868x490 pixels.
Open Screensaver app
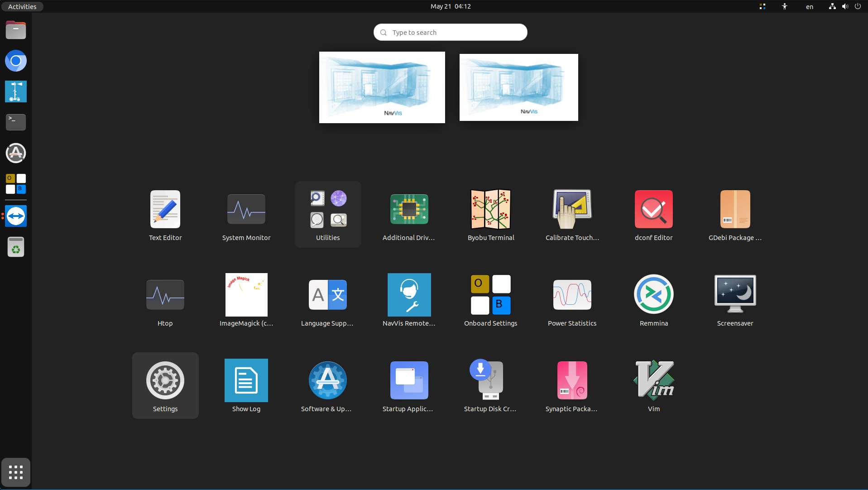point(735,300)
